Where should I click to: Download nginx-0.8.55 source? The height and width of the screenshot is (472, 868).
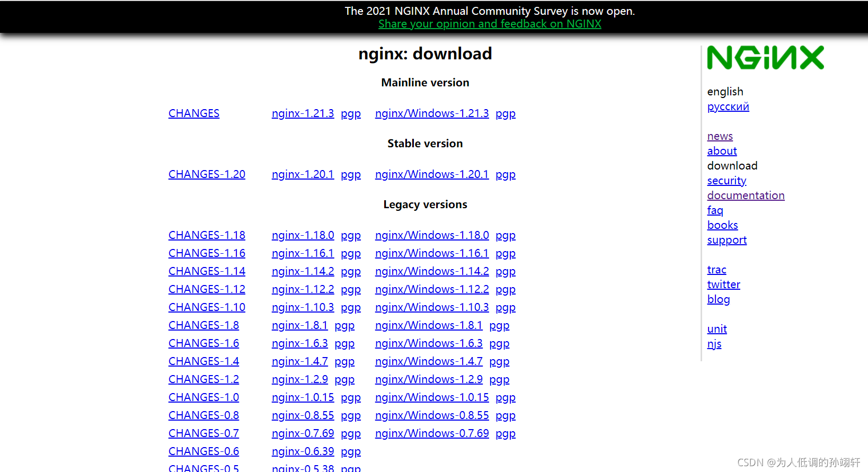pos(303,415)
